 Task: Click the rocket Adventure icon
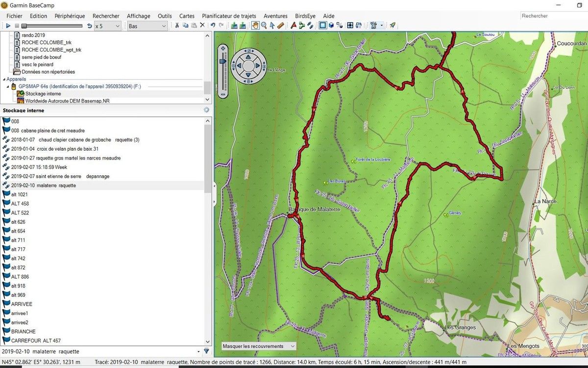tap(392, 26)
